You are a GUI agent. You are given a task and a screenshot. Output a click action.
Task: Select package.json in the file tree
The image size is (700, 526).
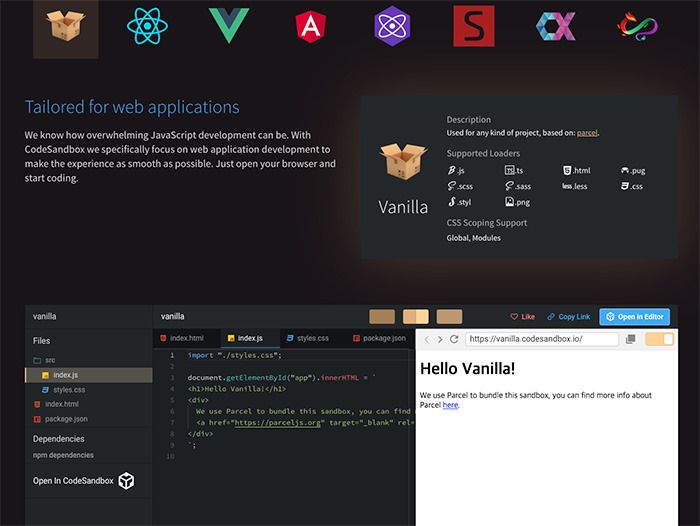pyautogui.click(x=89, y=419)
